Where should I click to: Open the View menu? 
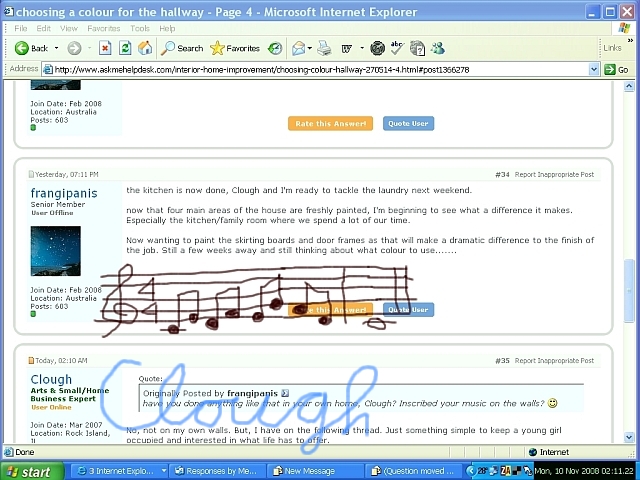tap(69, 28)
